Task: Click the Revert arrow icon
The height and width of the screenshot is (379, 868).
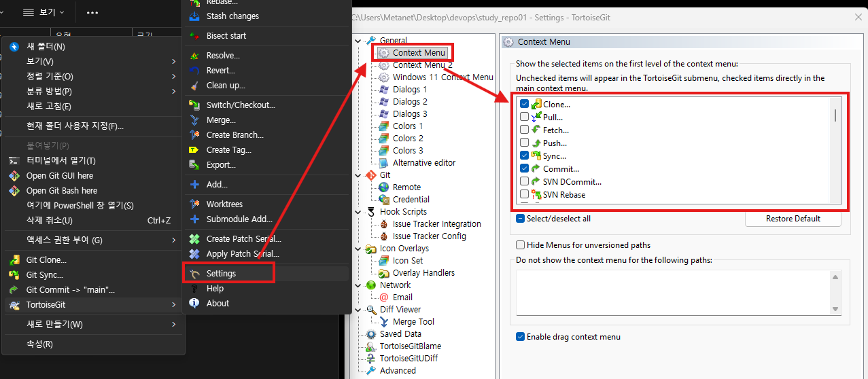Action: (194, 71)
